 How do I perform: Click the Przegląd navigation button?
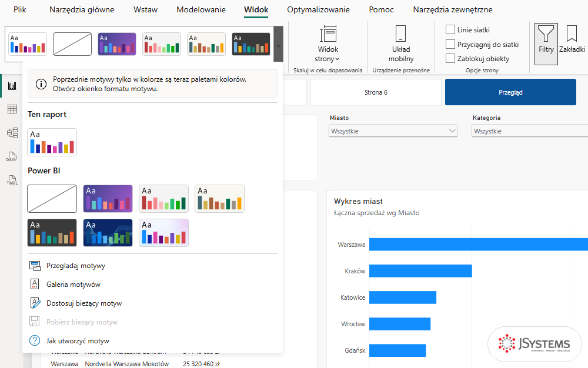[x=510, y=92]
